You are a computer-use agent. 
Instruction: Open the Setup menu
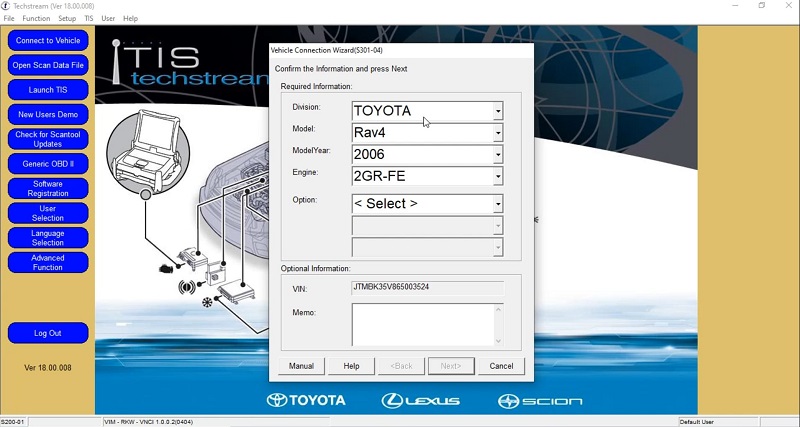(x=67, y=18)
